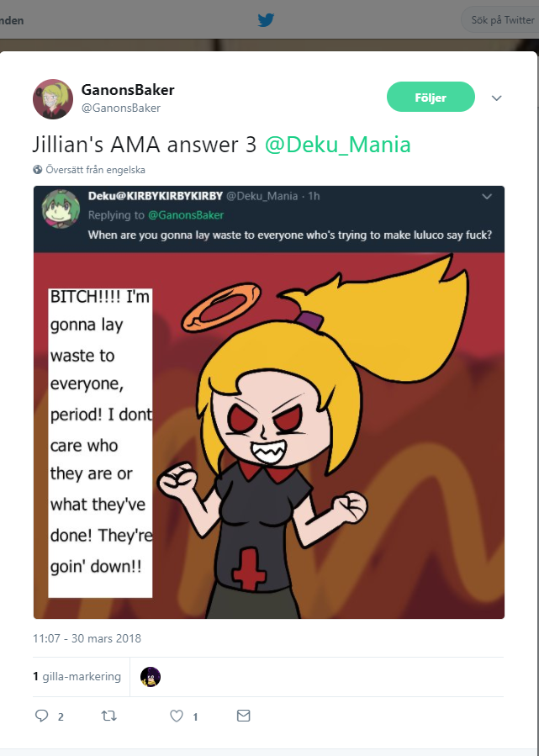Open the @GanonsBaker handle under name

click(x=121, y=108)
